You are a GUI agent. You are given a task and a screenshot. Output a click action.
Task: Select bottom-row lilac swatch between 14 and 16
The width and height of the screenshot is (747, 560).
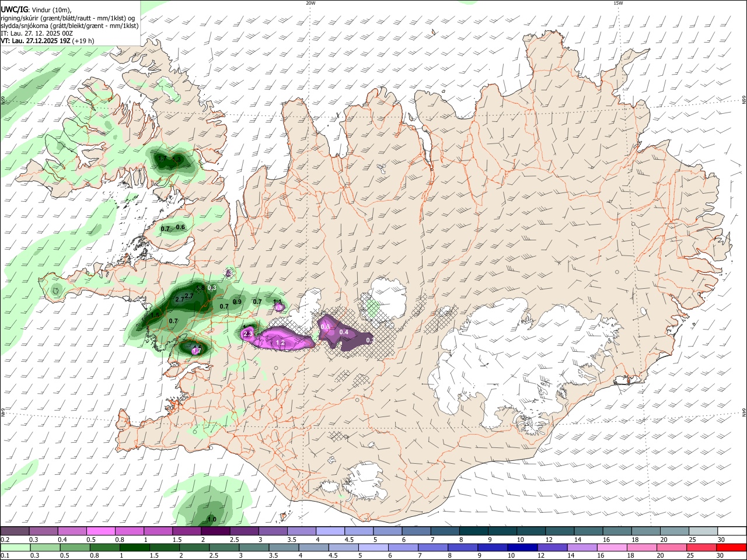[x=582, y=547]
